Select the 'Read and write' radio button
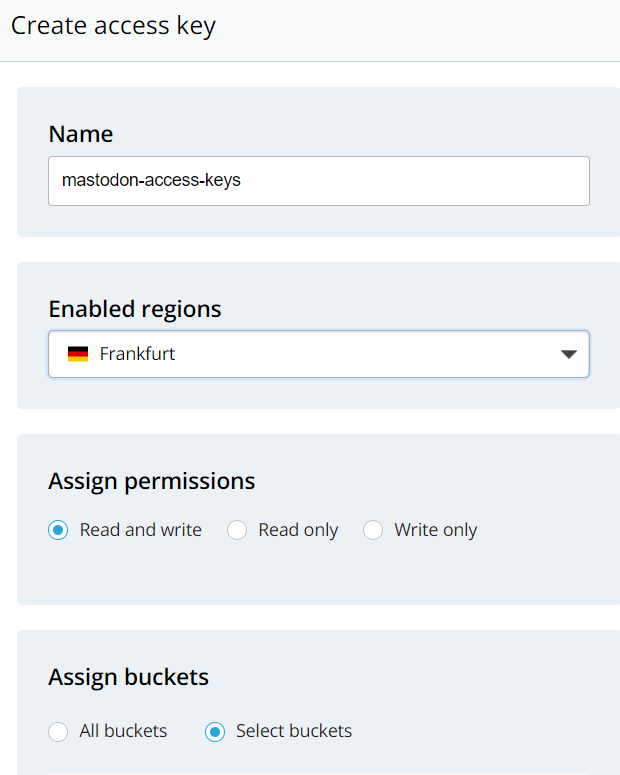 58,530
